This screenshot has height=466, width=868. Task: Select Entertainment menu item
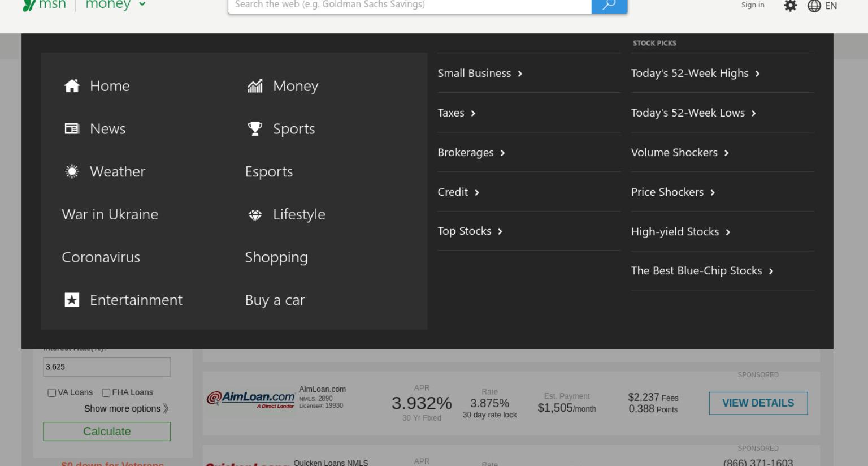136,300
